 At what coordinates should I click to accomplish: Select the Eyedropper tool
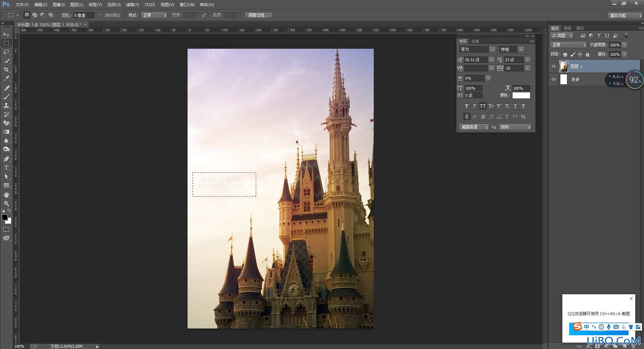[6, 78]
